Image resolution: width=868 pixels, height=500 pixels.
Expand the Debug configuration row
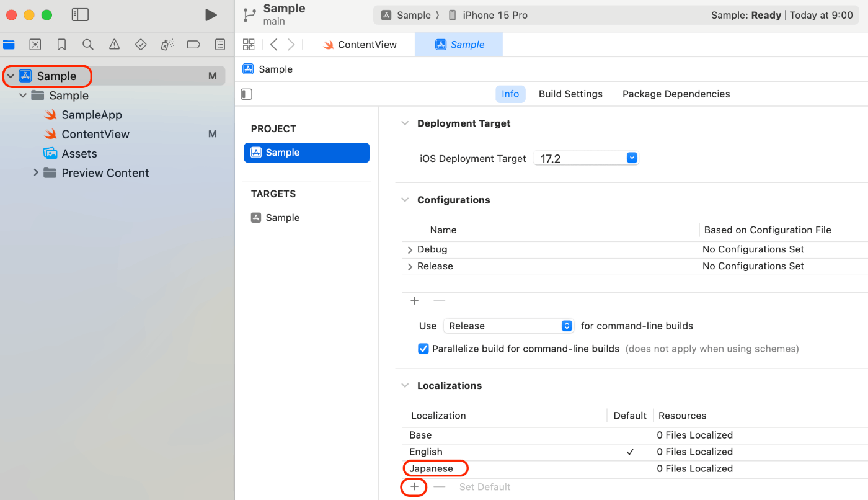coord(410,249)
